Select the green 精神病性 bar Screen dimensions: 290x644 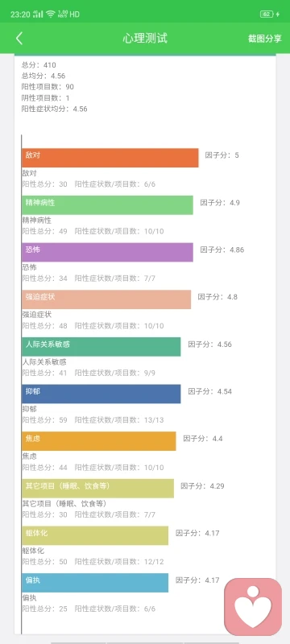[107, 205]
